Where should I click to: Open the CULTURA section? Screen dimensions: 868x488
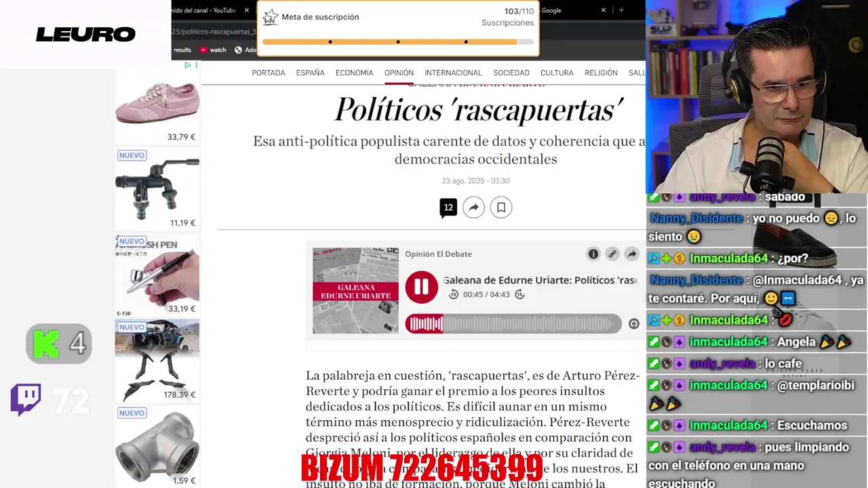coord(557,73)
